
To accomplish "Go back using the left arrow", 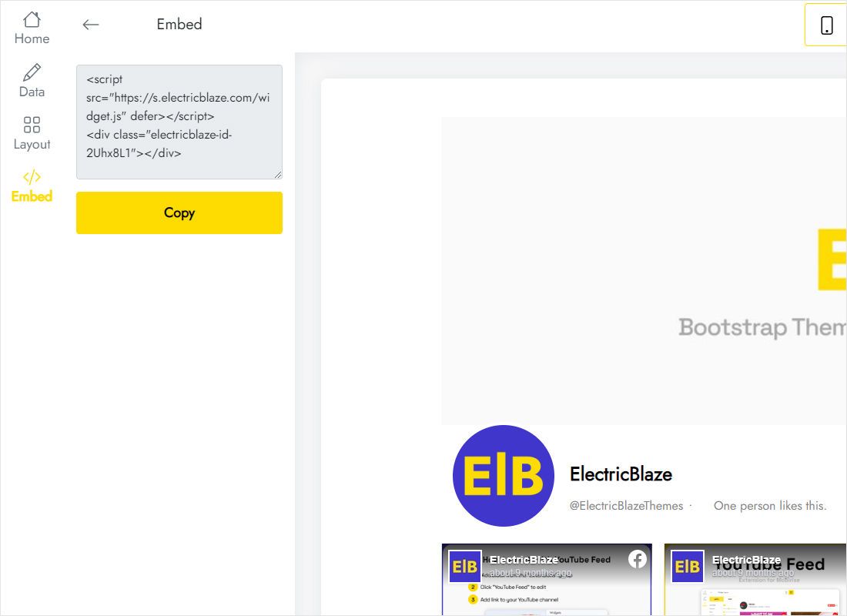I will [x=91, y=25].
